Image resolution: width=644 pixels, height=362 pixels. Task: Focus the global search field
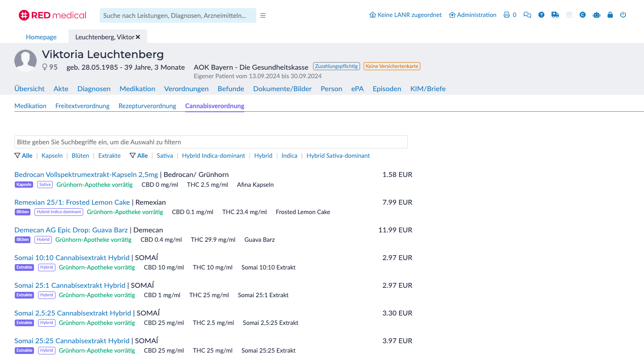[x=178, y=15]
